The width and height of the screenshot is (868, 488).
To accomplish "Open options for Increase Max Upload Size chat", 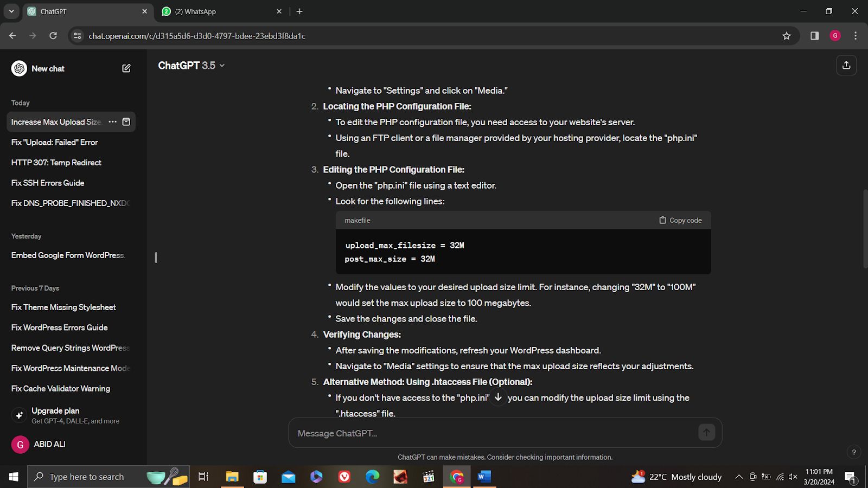I will pyautogui.click(x=112, y=122).
